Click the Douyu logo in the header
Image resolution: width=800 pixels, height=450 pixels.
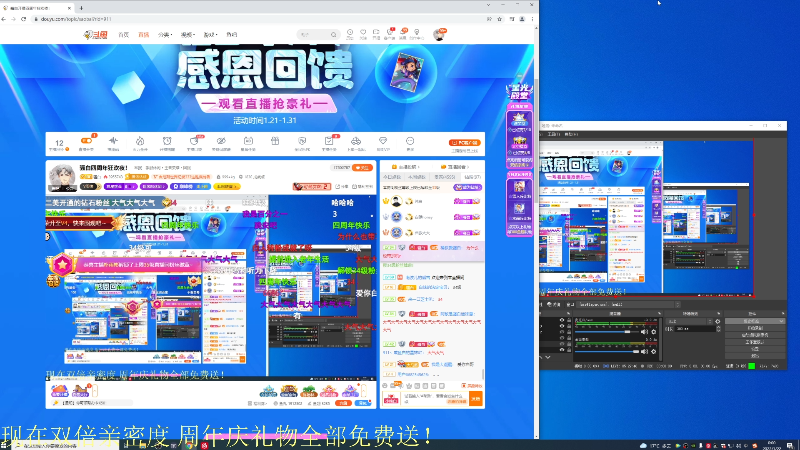coord(96,35)
